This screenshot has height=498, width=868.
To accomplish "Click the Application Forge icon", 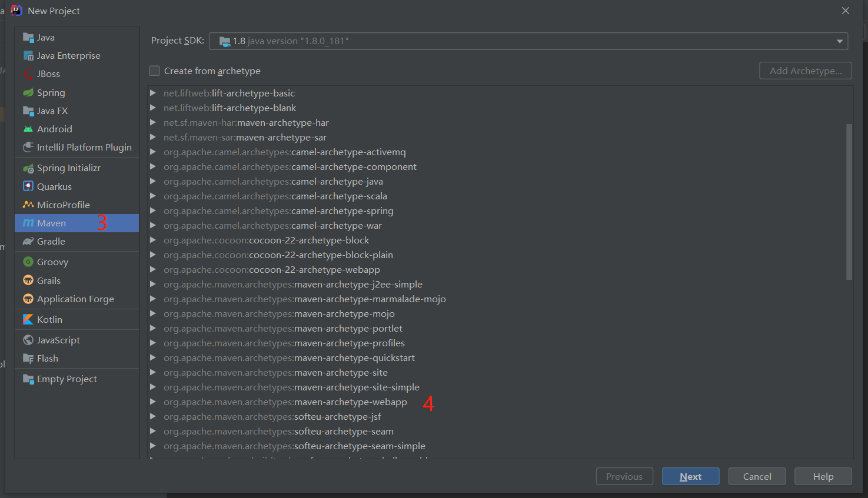I will [28, 299].
